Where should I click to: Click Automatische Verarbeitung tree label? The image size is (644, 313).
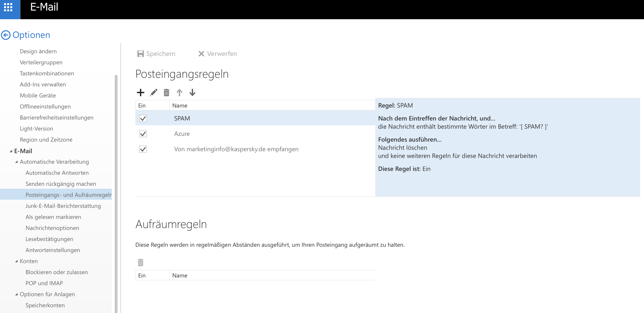click(54, 162)
